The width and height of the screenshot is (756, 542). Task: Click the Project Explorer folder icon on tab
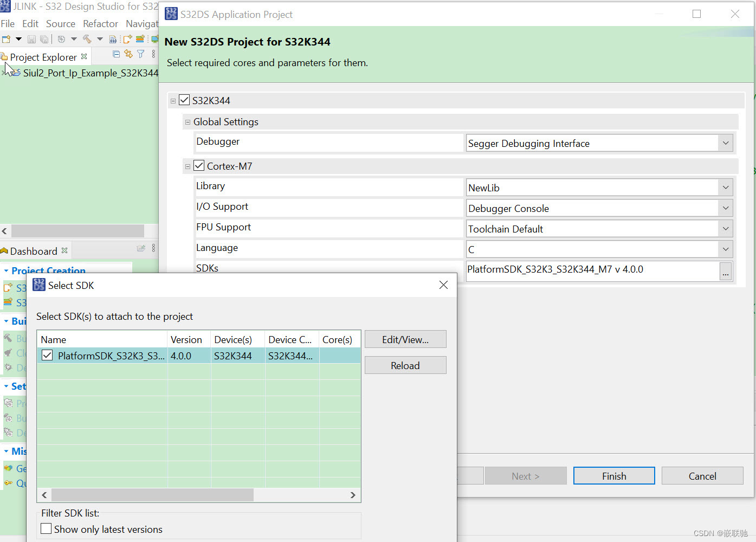4,57
